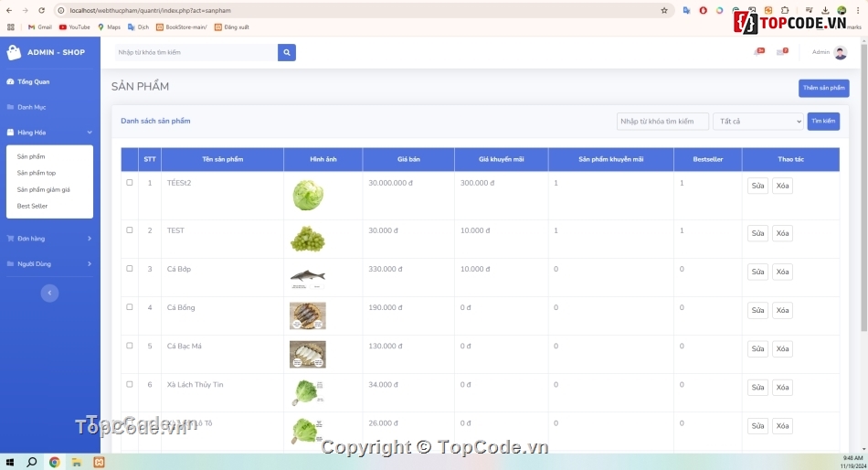Click the Cá Bạc Má product image

coord(308,354)
